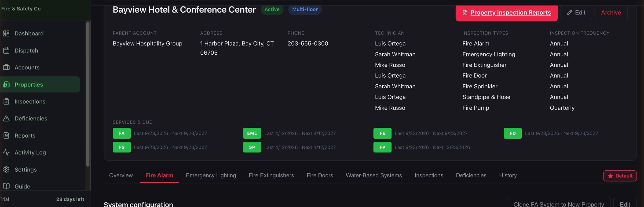Click the Deficiencies warning triangle icon
Screen dimensions: 644x207
point(6,118)
